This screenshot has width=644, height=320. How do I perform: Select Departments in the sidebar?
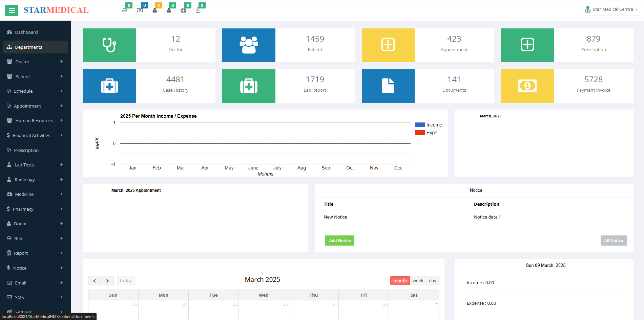coord(28,47)
